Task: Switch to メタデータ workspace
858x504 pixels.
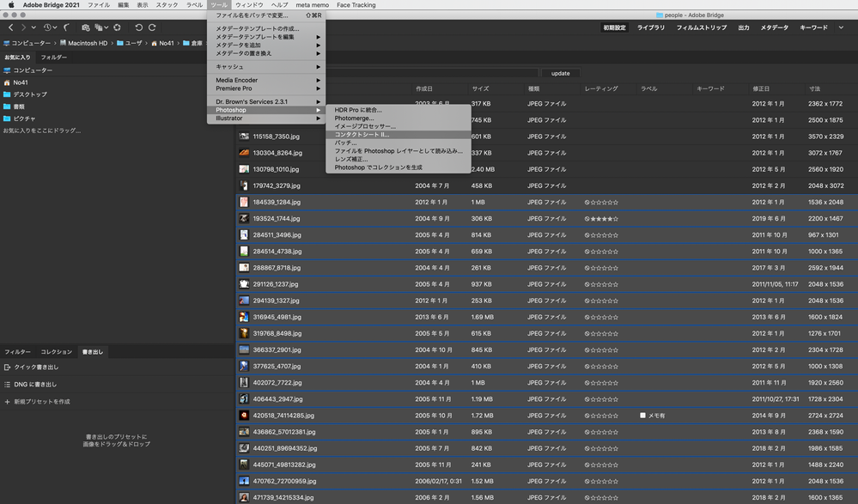Action: point(775,27)
